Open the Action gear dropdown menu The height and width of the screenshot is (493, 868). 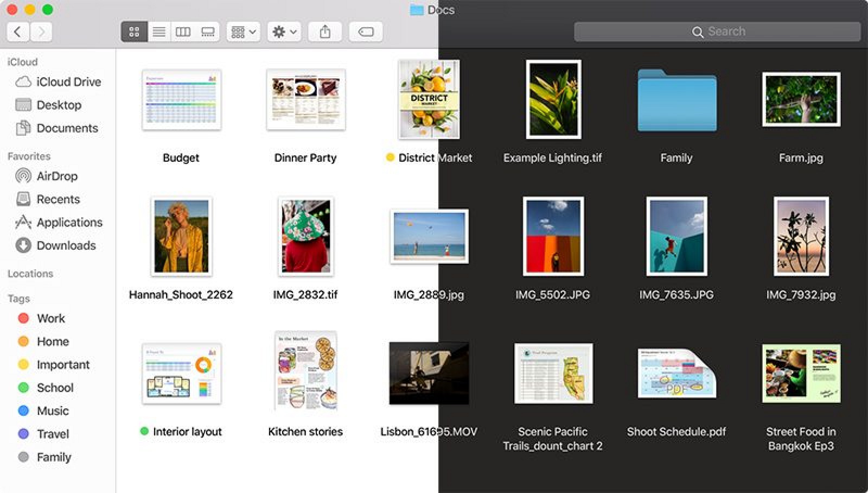284,32
